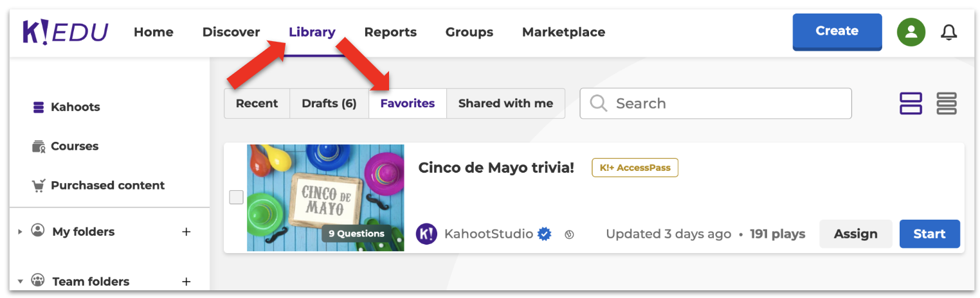Click the visibility icon beside the verified badge

tap(569, 234)
